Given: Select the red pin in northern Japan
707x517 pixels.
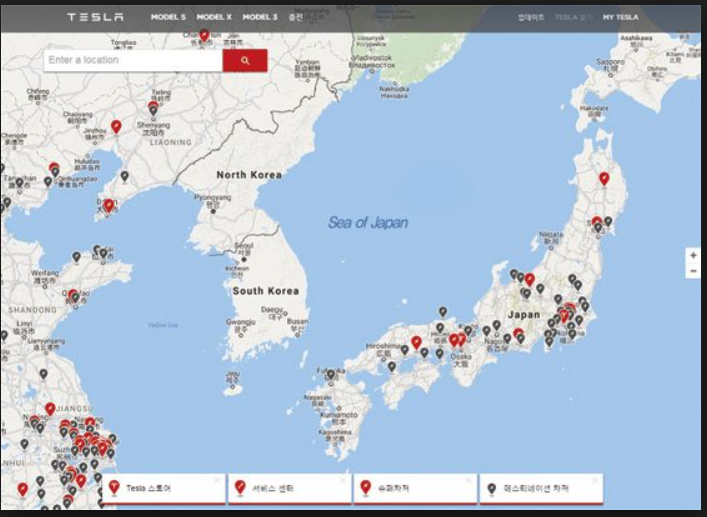Looking at the screenshot, I should click(x=604, y=179).
